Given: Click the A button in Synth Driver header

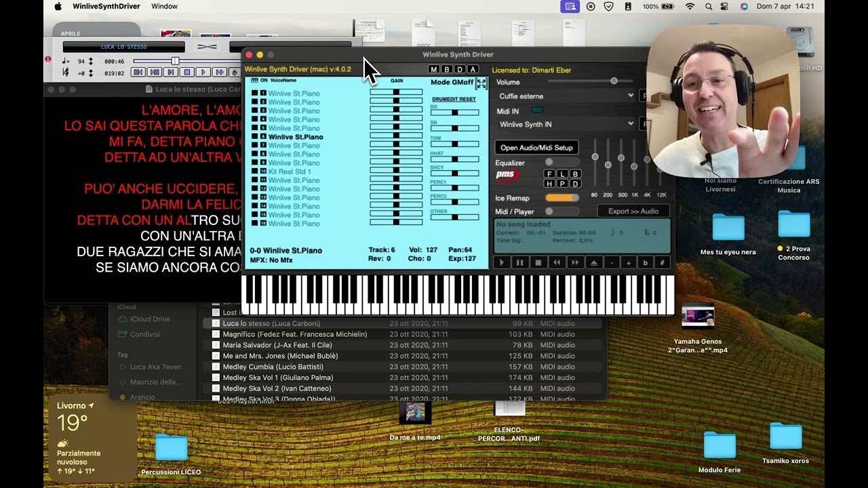Looking at the screenshot, I should [x=473, y=69].
